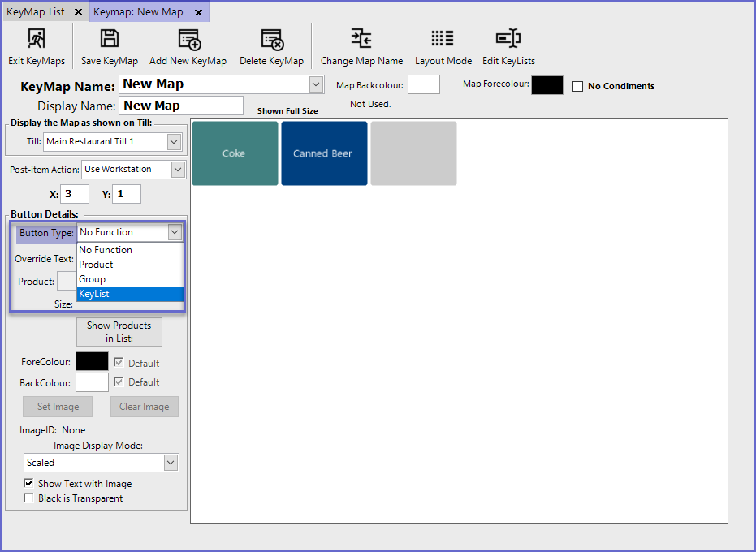The image size is (756, 552).
Task: Click the Map Forecolour black swatch
Action: (546, 85)
